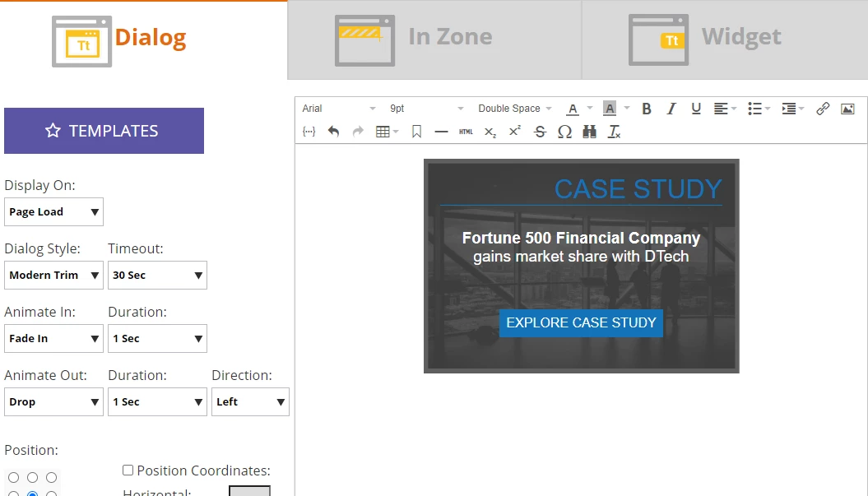Open the Animate Out Duration dropdown
Screen dimensions: 868x496
click(157, 402)
